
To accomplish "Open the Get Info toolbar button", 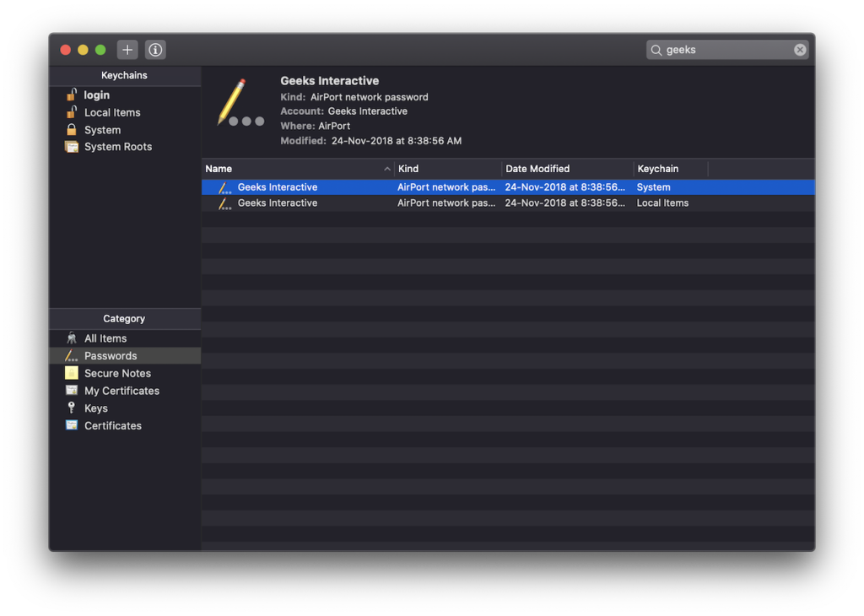I will click(154, 49).
